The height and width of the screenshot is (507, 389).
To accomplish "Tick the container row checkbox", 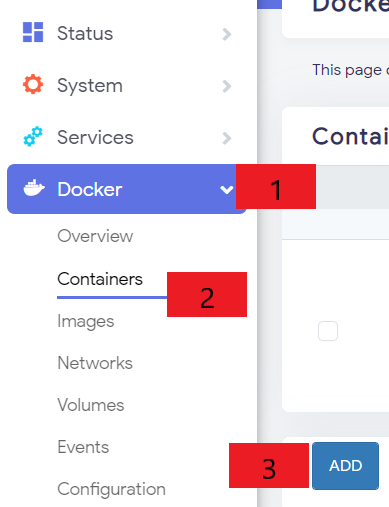I will click(328, 331).
